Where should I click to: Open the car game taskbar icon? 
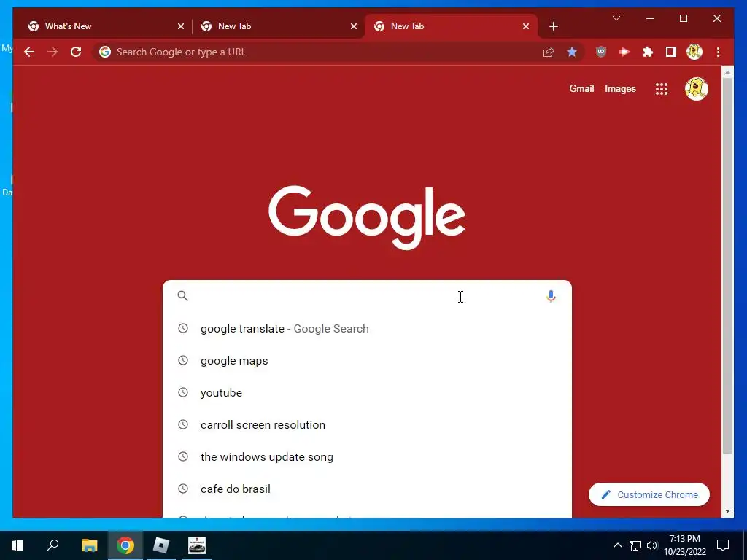[197, 545]
